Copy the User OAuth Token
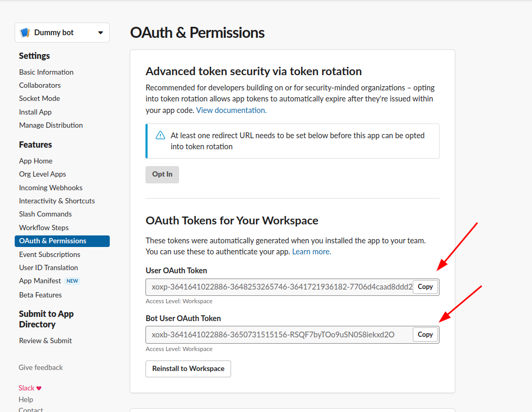Viewport: 532px width, 412px height. [425, 287]
